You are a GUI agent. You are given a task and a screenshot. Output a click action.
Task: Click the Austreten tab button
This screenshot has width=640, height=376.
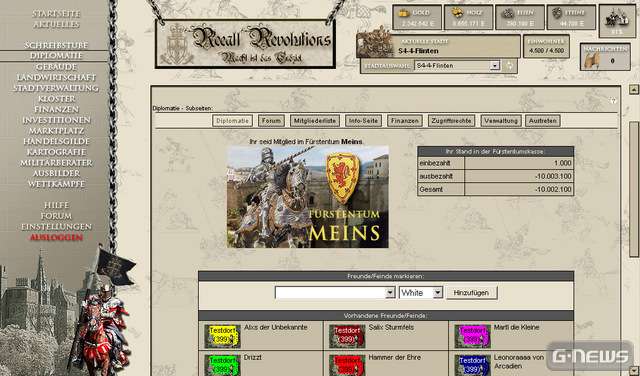(542, 121)
